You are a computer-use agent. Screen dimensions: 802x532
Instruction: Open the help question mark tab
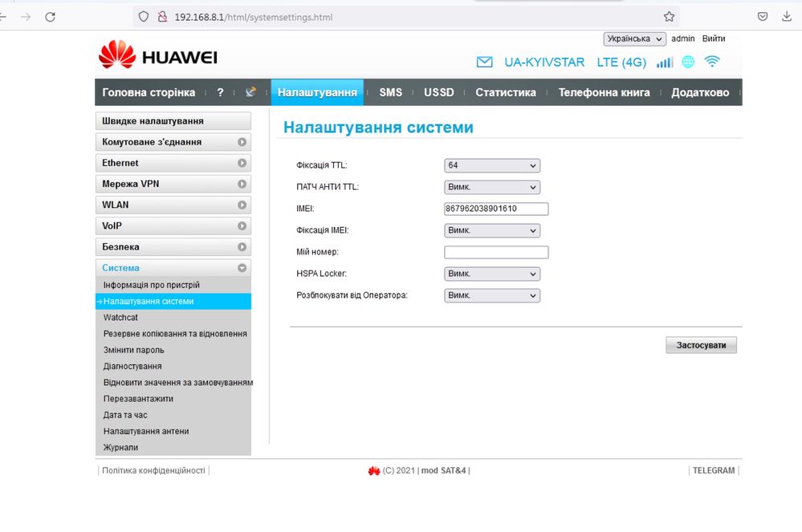click(220, 92)
